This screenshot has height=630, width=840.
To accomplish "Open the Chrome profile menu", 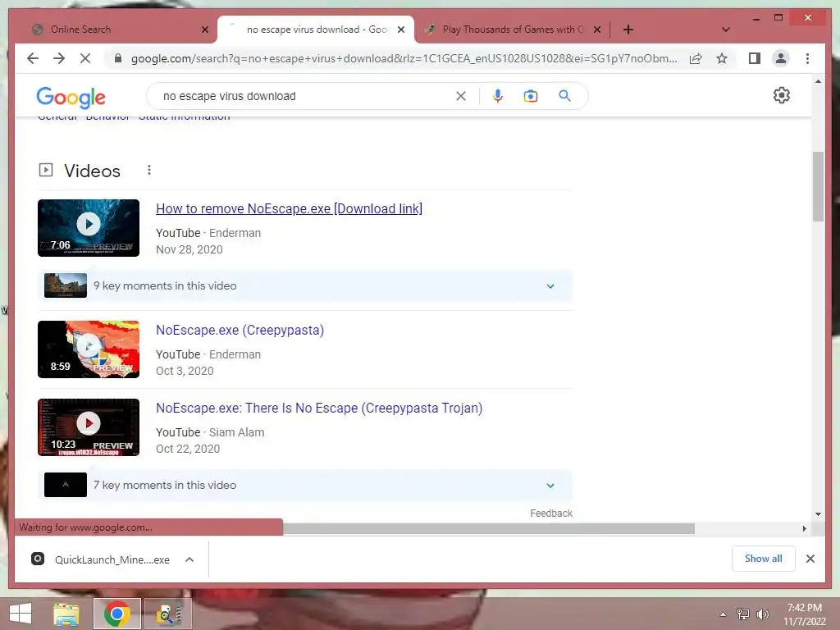I will point(781,58).
